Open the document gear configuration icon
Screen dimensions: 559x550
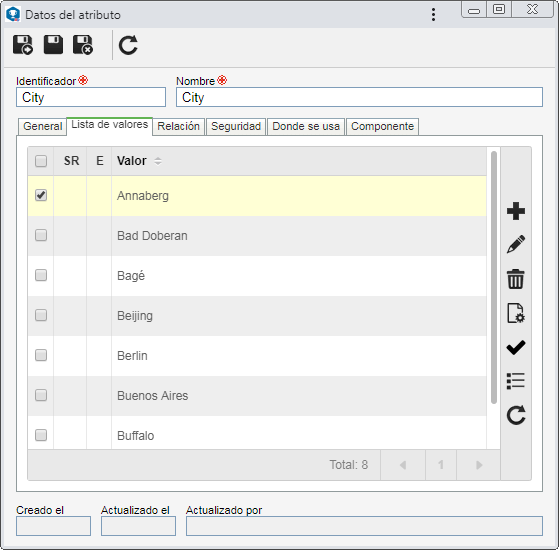[516, 313]
